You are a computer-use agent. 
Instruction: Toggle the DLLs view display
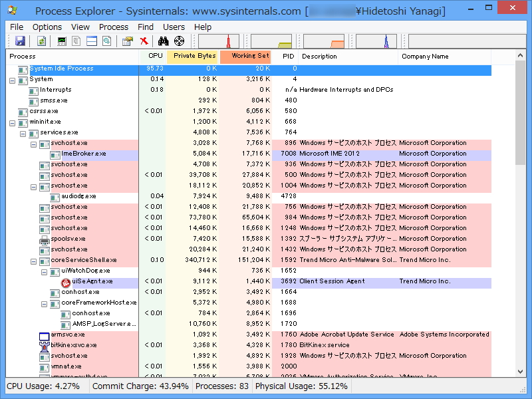coord(107,41)
